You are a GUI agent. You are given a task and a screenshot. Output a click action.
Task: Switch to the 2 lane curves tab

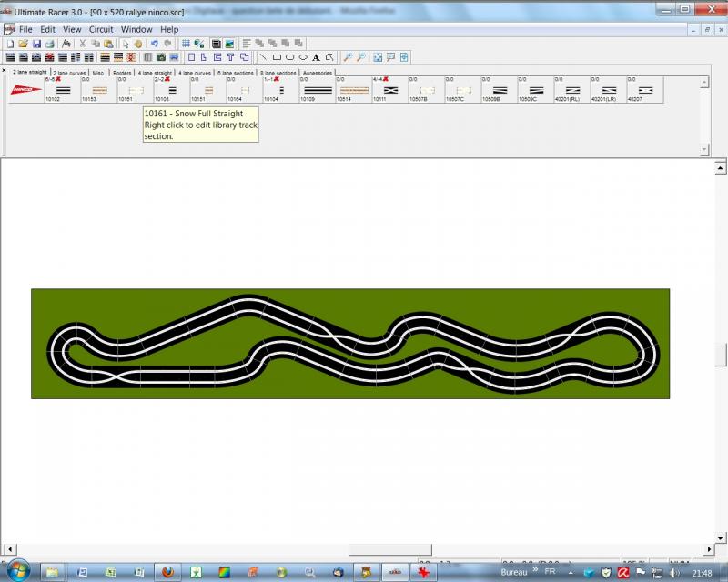click(68, 73)
